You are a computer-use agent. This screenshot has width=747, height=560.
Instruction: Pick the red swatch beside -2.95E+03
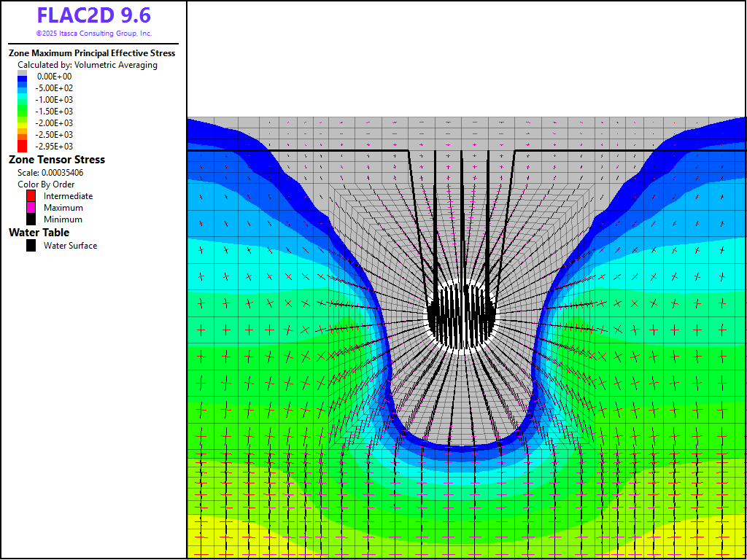[22, 147]
